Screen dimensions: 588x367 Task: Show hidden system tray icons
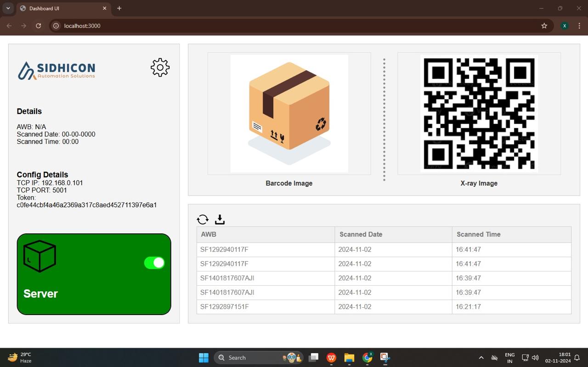[481, 357]
